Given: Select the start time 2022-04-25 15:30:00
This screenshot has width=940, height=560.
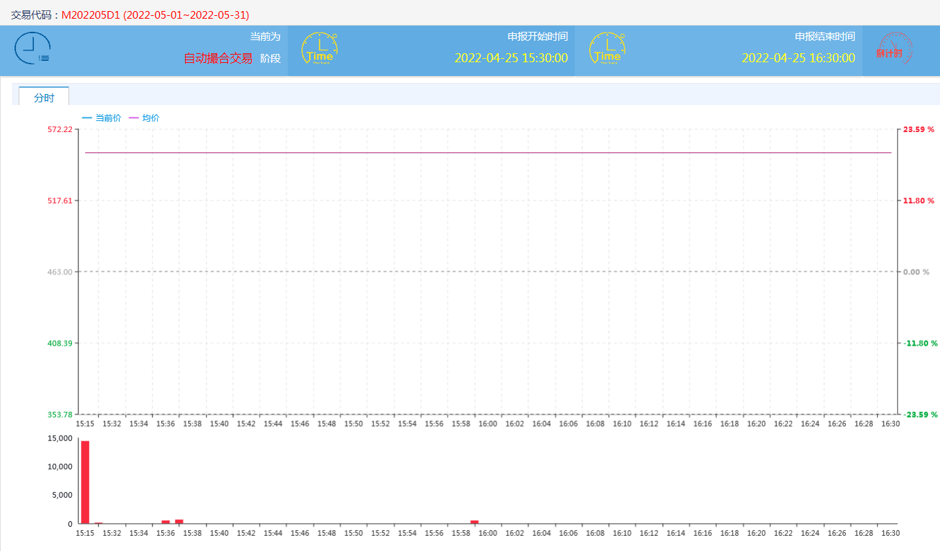Looking at the screenshot, I should [x=510, y=58].
